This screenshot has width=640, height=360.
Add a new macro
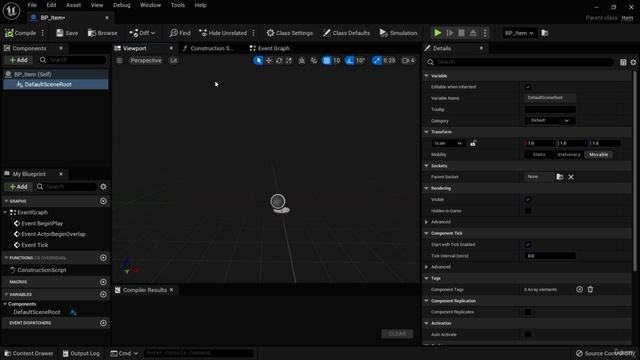103,282
